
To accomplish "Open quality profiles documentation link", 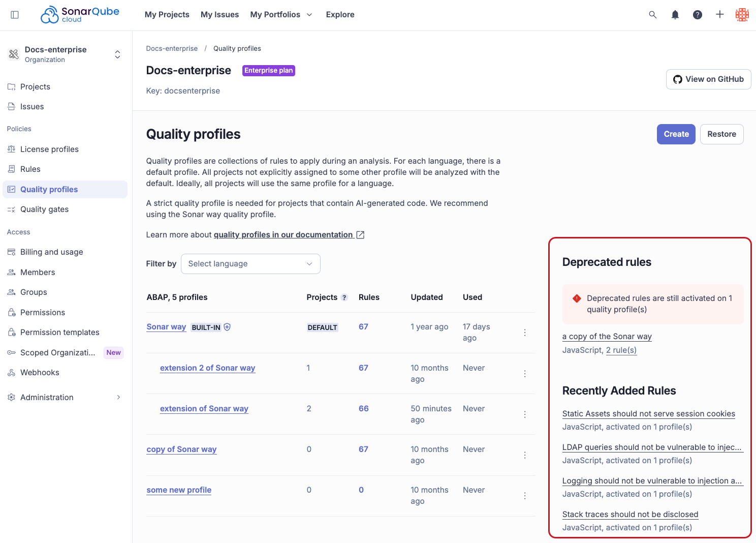I will click(x=283, y=235).
